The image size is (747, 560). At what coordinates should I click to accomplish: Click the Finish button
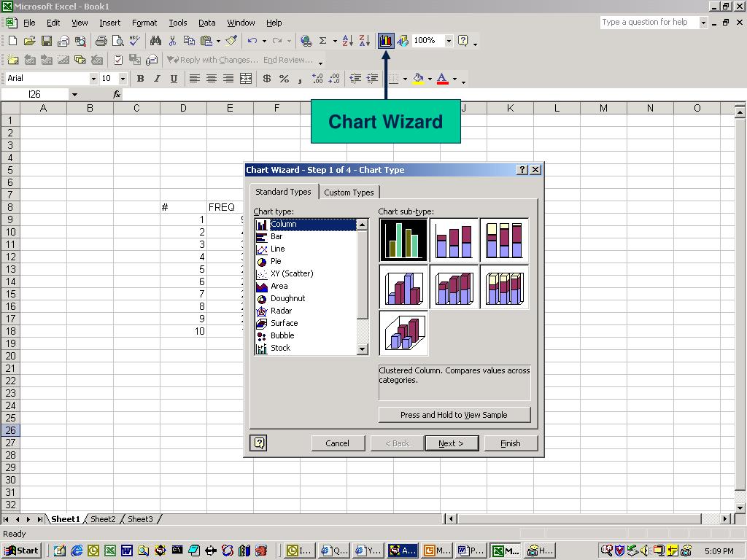point(510,443)
